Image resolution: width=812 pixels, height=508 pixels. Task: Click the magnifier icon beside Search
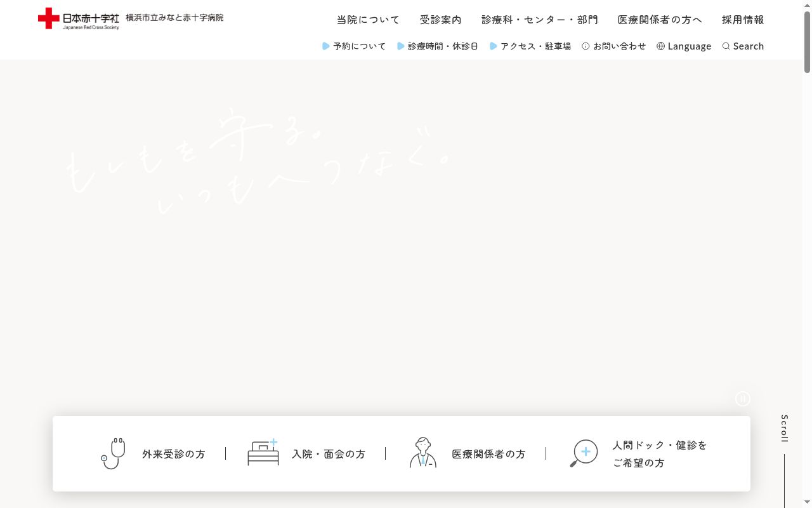pyautogui.click(x=726, y=46)
